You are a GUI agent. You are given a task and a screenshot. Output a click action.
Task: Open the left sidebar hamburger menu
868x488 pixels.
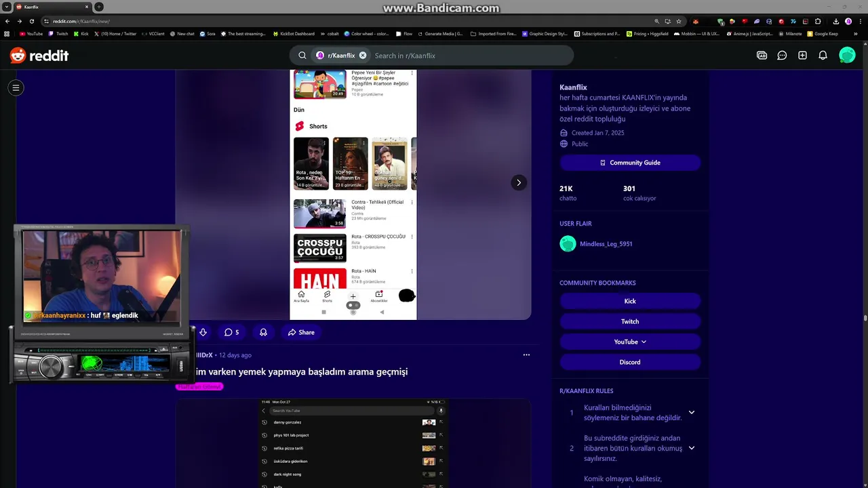[16, 87]
